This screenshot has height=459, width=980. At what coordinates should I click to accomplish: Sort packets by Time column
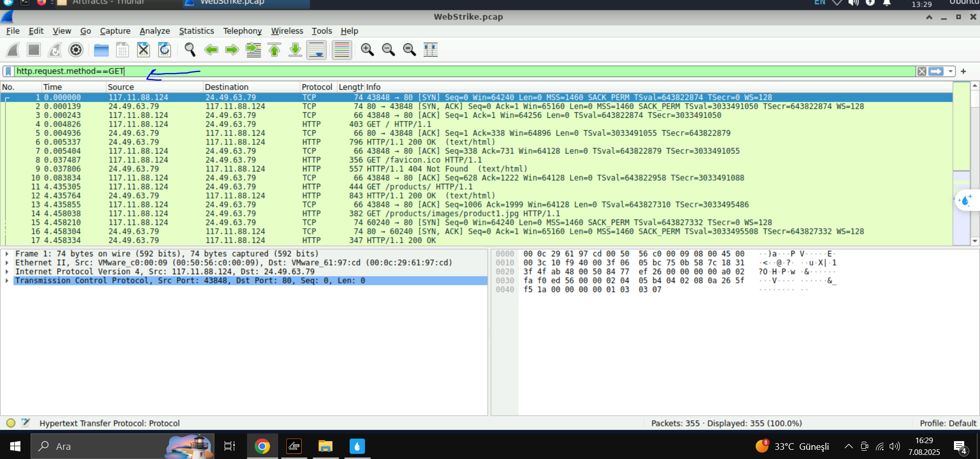click(73, 87)
